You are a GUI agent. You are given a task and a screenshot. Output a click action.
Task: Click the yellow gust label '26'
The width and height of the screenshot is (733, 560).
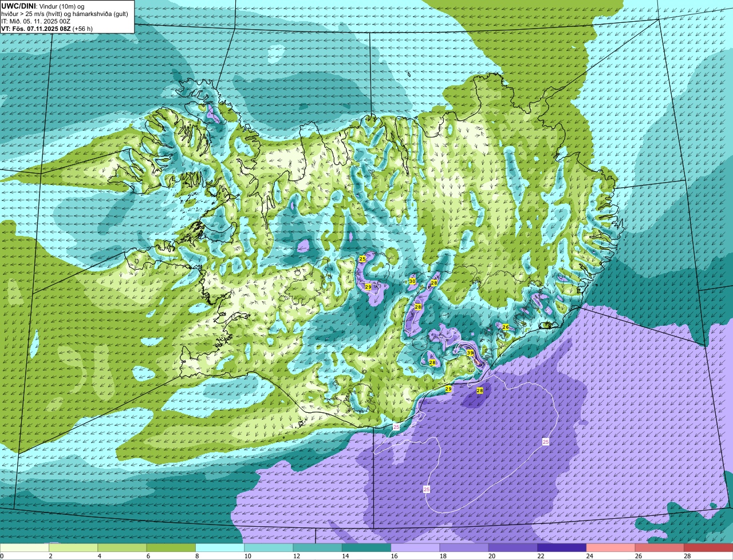coord(506,327)
